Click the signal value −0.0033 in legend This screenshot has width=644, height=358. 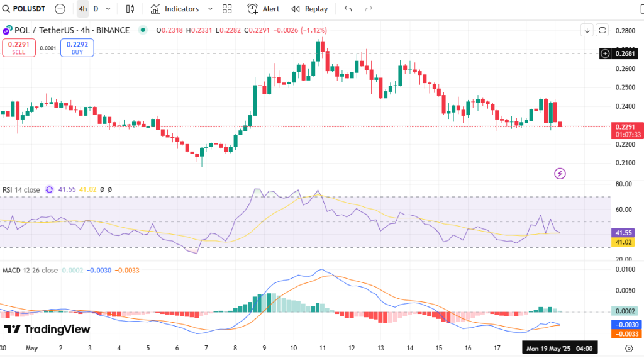click(x=127, y=270)
